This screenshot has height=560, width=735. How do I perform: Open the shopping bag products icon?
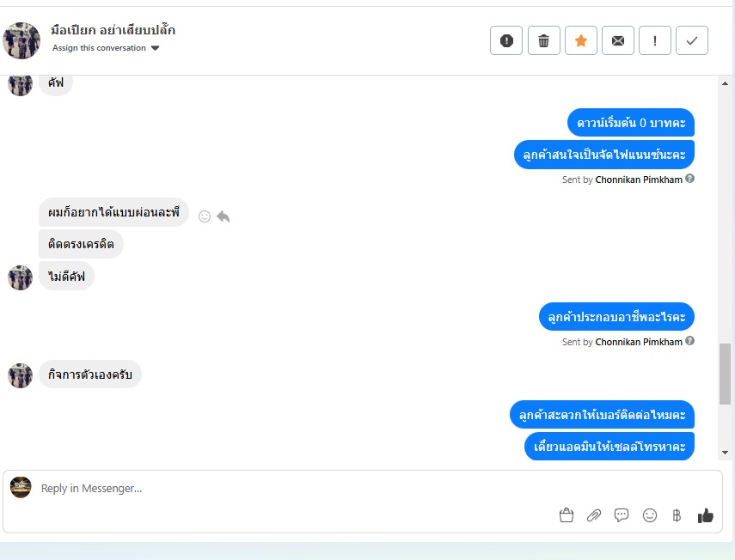point(567,515)
